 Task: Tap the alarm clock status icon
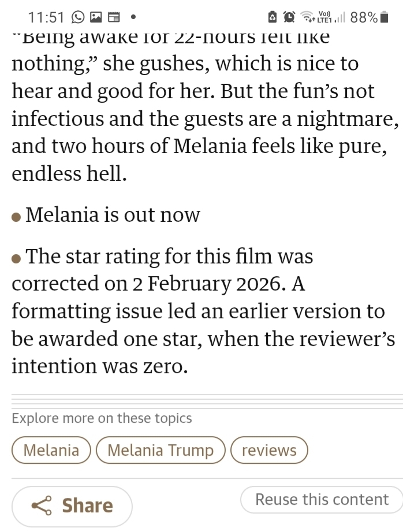289,17
